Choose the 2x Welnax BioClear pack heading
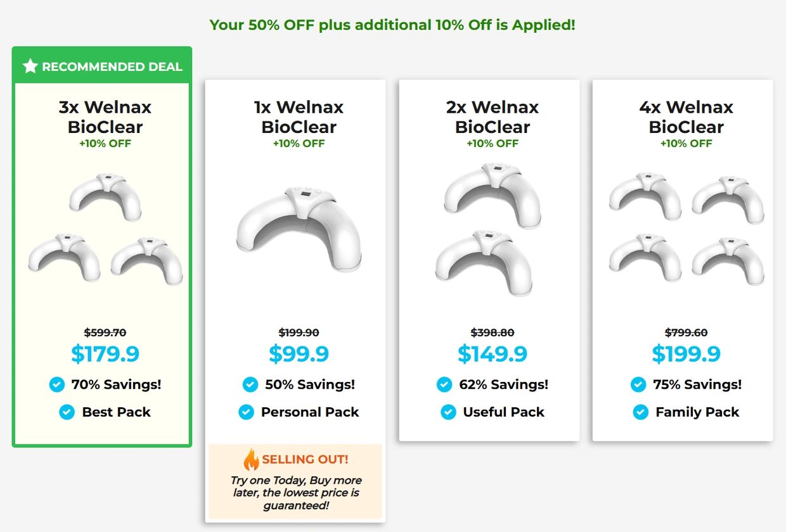Screen dimensions: 786x532 click(x=493, y=117)
